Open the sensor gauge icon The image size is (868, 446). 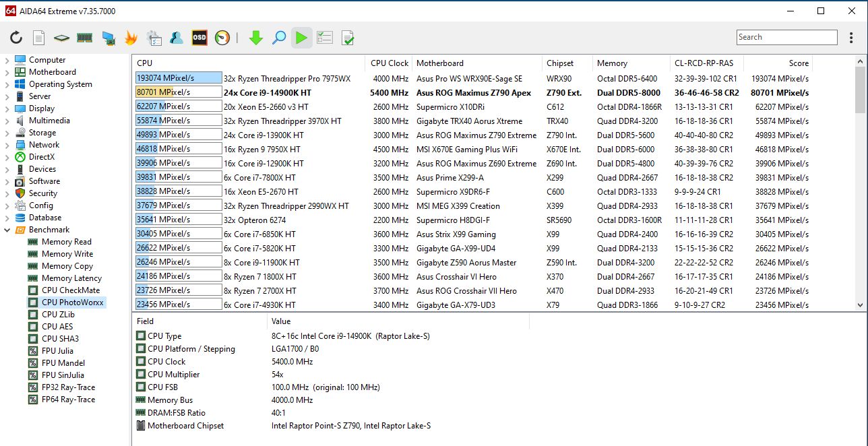pos(222,38)
